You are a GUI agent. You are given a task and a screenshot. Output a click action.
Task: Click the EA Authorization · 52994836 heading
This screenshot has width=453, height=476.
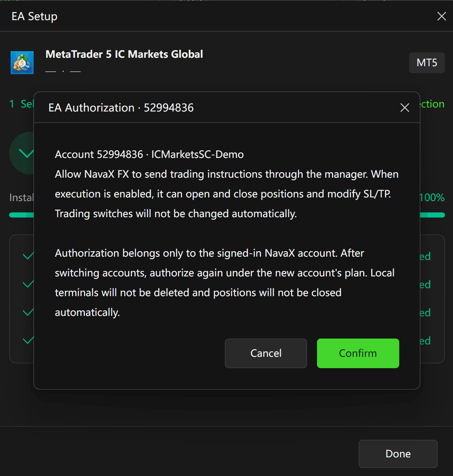pyautogui.click(x=121, y=108)
